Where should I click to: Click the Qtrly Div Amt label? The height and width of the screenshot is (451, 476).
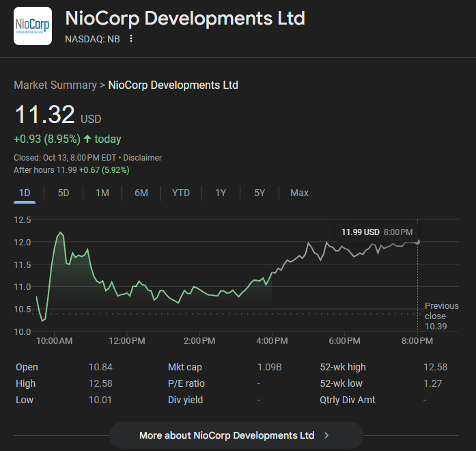tap(348, 400)
